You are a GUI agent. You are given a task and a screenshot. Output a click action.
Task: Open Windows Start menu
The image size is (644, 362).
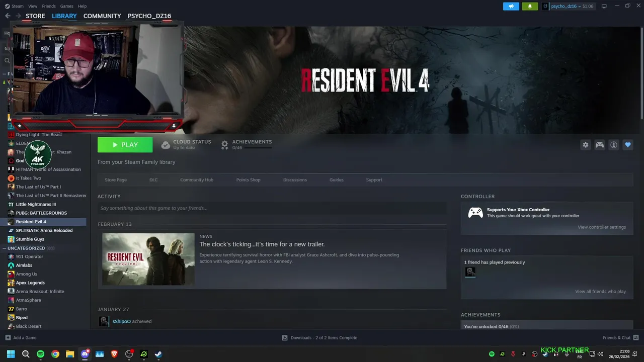pos(11,354)
